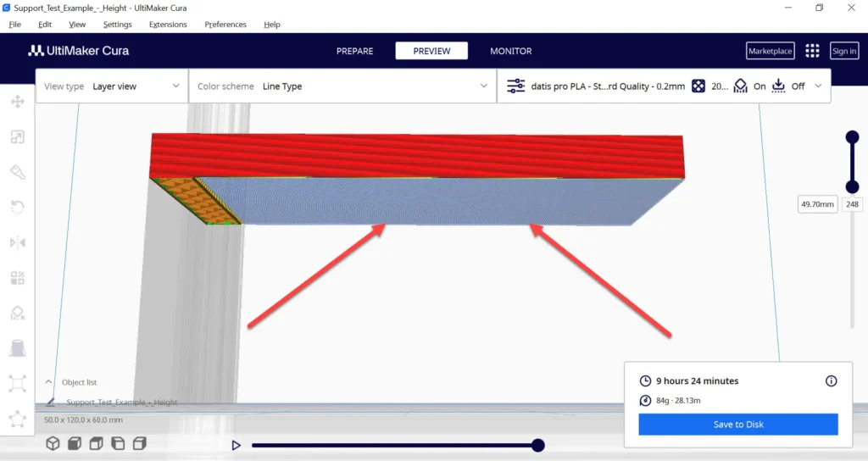
Task: Open the Marketplace button
Action: 770,51
